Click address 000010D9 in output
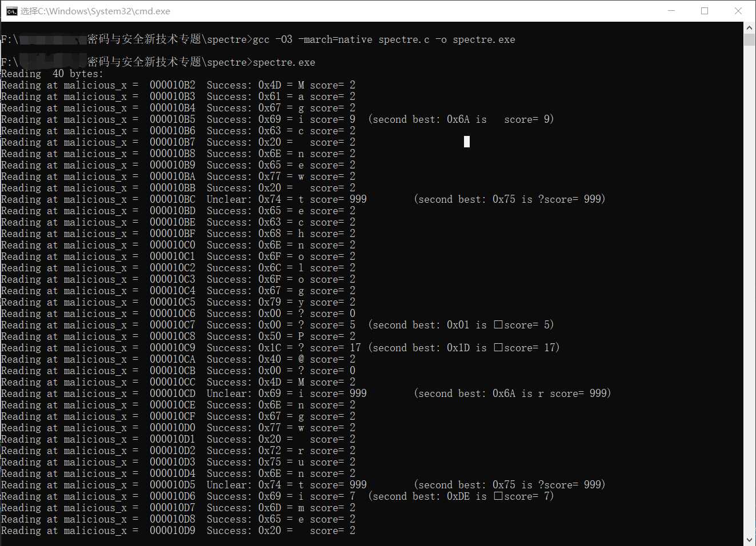 173,531
